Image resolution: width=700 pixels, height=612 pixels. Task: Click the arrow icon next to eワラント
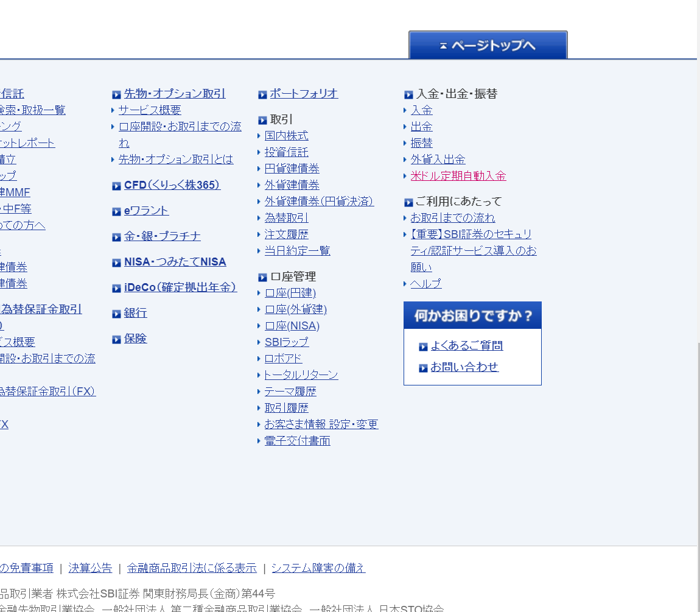(x=116, y=211)
